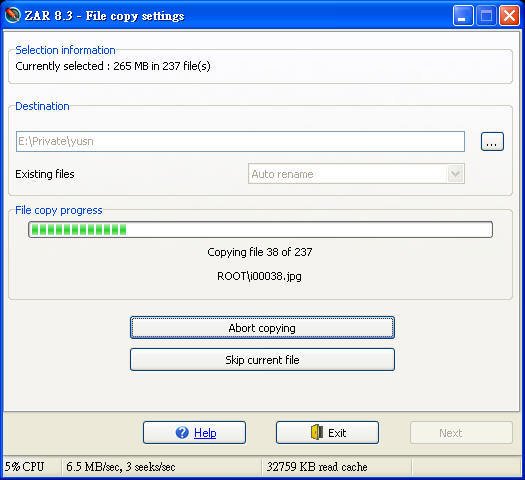Skip current file being copied
Screen dimensions: 525x480
[262, 359]
